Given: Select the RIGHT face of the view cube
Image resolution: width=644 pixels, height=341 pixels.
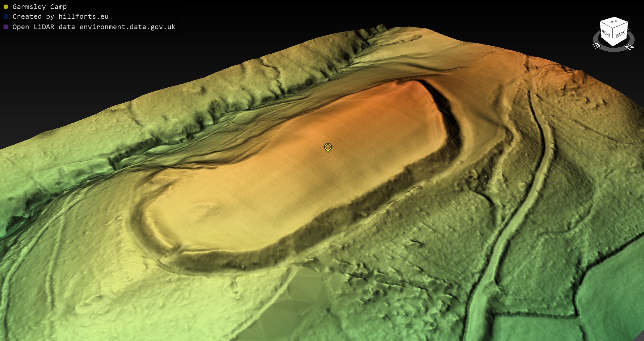Looking at the screenshot, I should coord(606,34).
